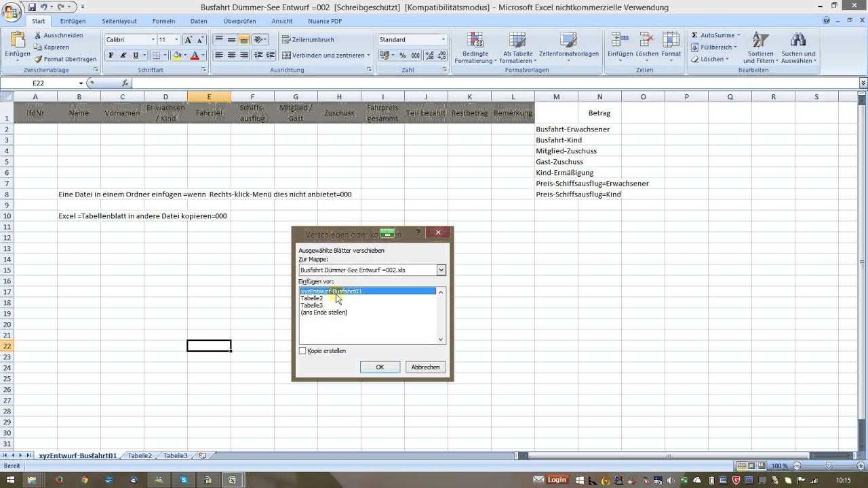
Task: Expand the Zur Mappe dropdown
Action: click(x=441, y=270)
